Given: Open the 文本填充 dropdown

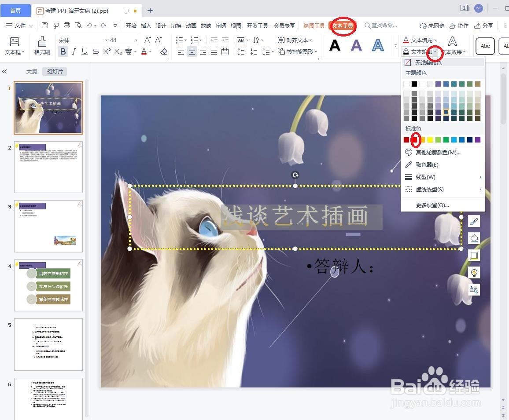Looking at the screenshot, I should tap(435, 40).
